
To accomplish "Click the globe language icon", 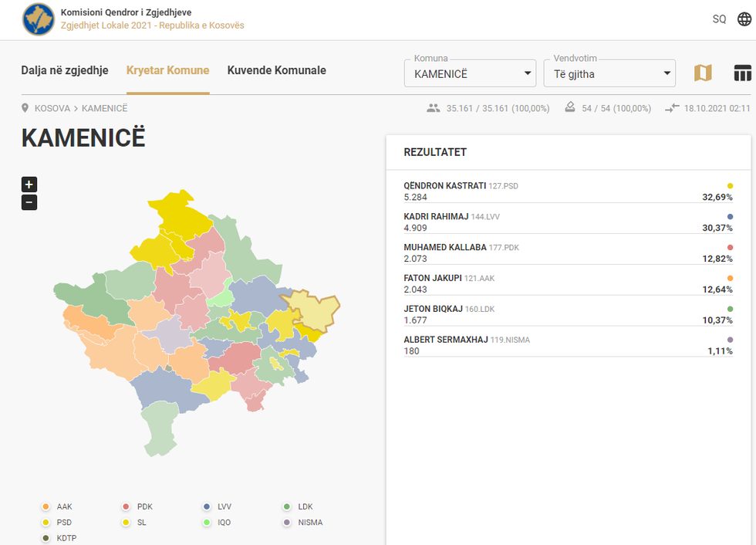I will [744, 19].
